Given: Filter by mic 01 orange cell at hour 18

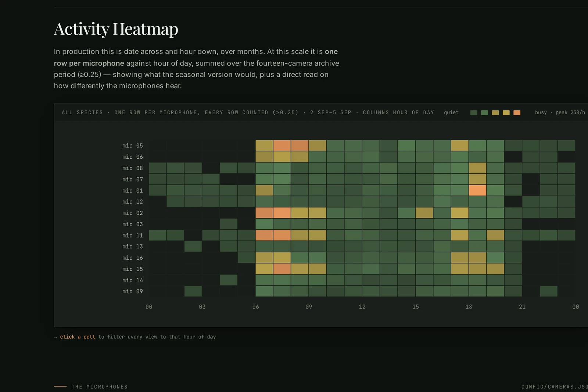Looking at the screenshot, I should pyautogui.click(x=478, y=190).
